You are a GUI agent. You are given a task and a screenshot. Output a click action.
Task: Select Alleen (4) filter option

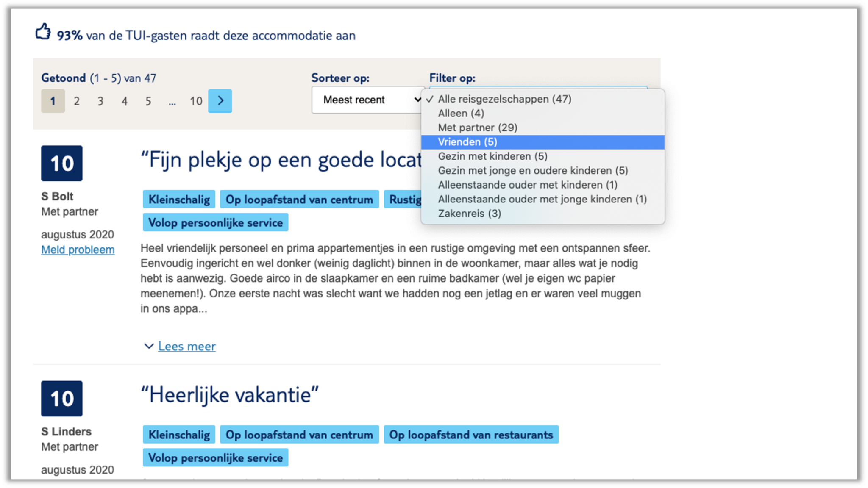coord(461,114)
